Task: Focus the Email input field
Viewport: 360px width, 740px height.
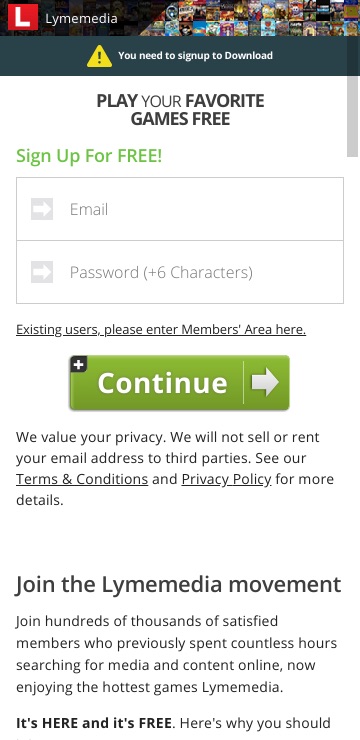Action: coord(180,209)
